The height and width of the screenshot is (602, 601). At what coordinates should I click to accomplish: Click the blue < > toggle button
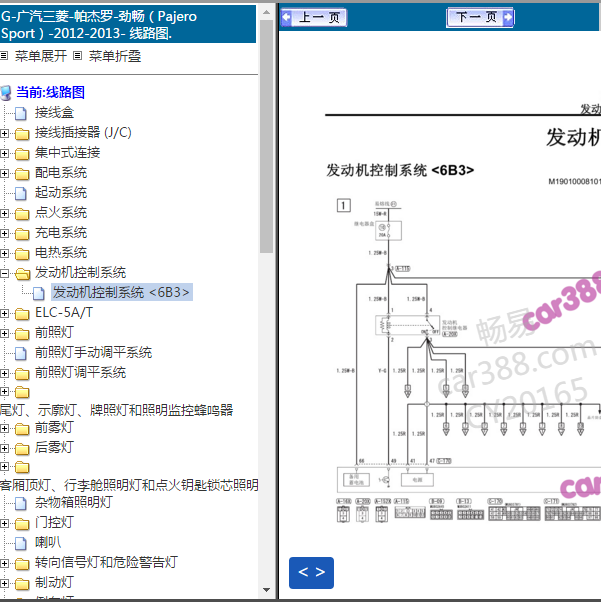coord(311,572)
